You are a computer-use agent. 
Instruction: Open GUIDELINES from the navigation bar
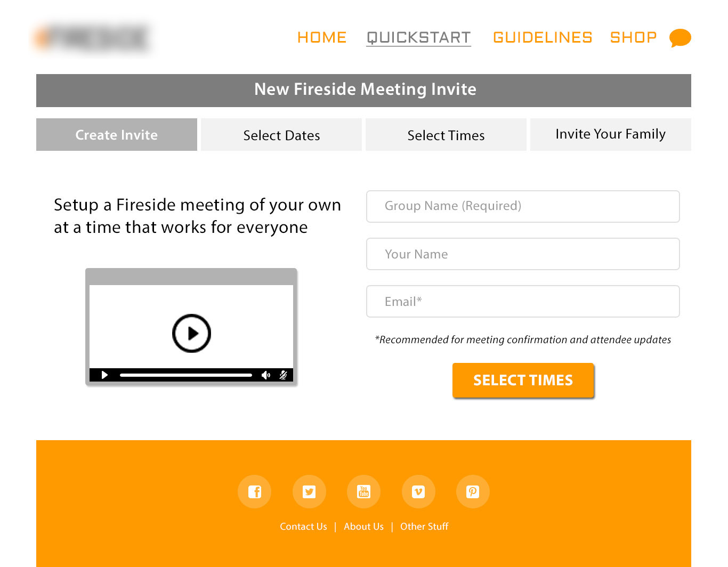[x=543, y=37]
